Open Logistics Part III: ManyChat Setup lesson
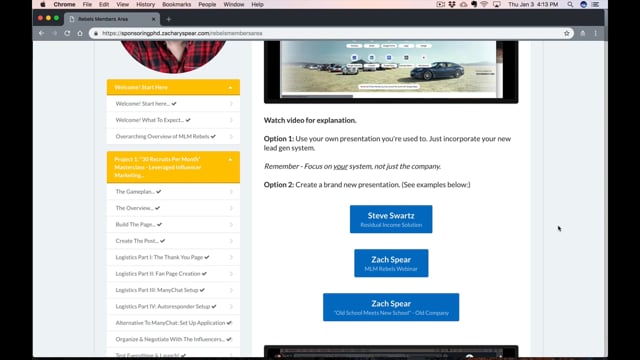 (x=173, y=290)
